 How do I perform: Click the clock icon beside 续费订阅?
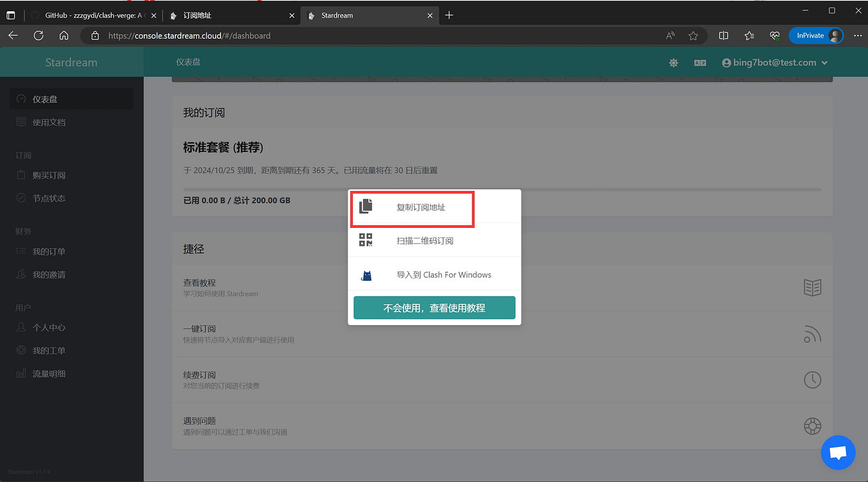click(x=813, y=380)
